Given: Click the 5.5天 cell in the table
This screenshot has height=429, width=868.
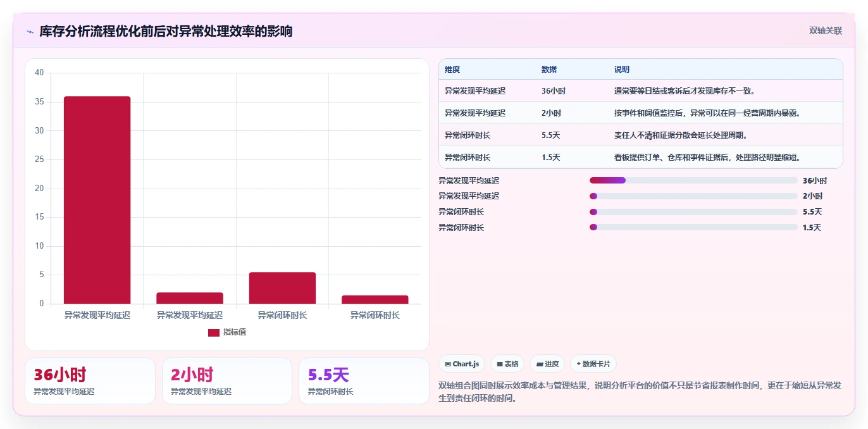Looking at the screenshot, I should [x=551, y=135].
